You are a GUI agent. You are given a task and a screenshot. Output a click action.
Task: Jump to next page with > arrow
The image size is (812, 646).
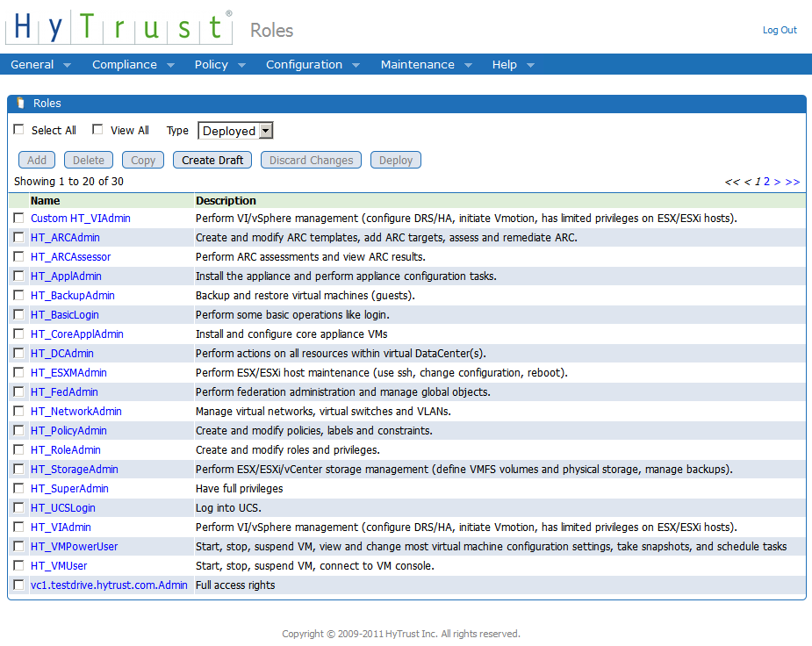pos(777,182)
